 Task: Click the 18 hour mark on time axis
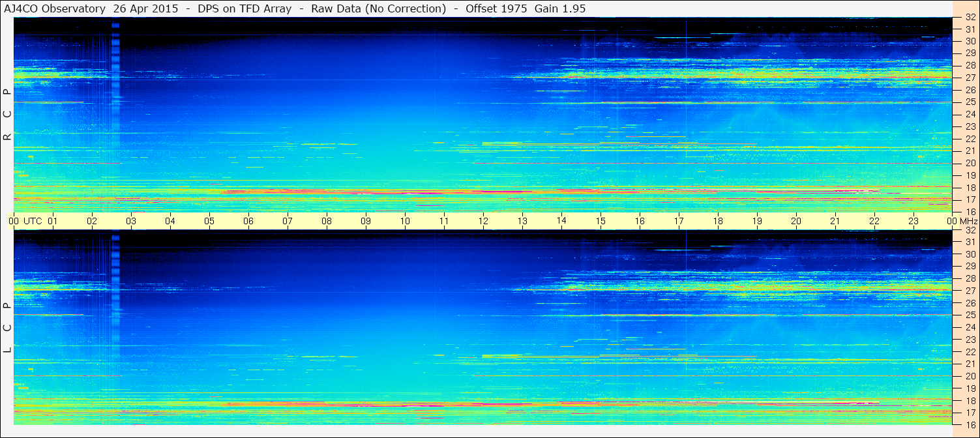pyautogui.click(x=718, y=221)
